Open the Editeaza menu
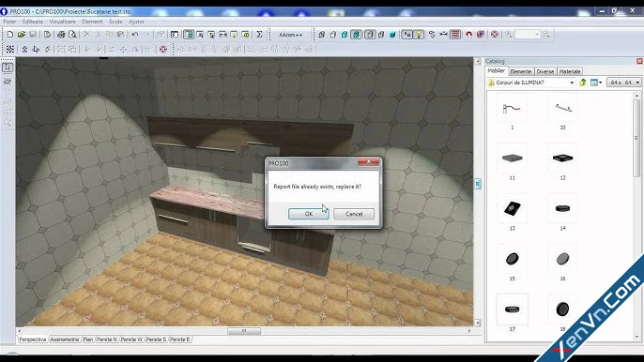 coord(33,22)
